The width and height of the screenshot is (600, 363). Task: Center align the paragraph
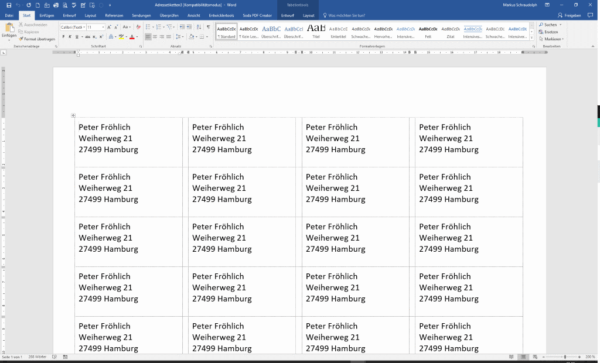155,37
